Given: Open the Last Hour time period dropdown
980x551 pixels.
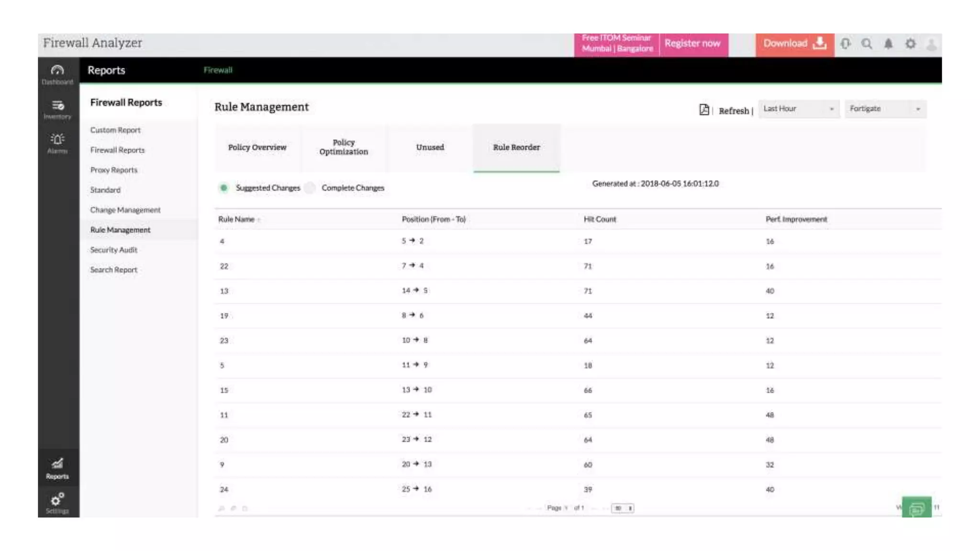Looking at the screenshot, I should click(x=798, y=109).
